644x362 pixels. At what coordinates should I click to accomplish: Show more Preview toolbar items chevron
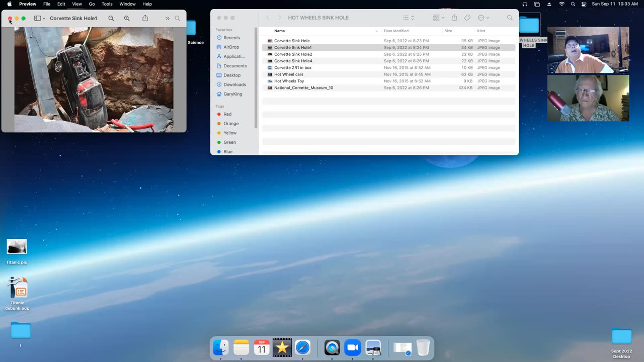coord(168,18)
